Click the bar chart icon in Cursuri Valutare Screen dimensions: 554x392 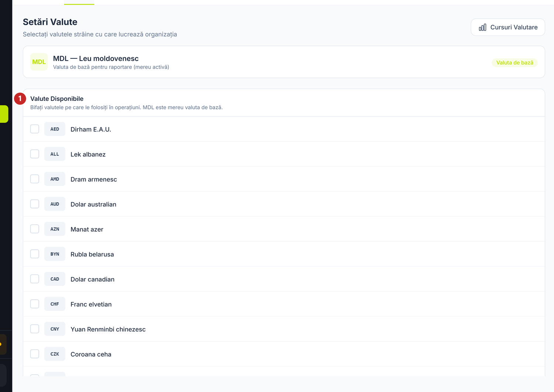[482, 27]
